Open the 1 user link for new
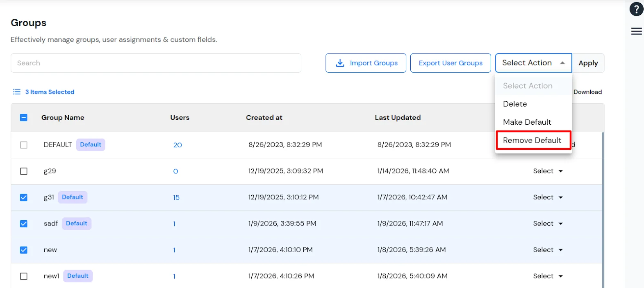 click(x=174, y=250)
